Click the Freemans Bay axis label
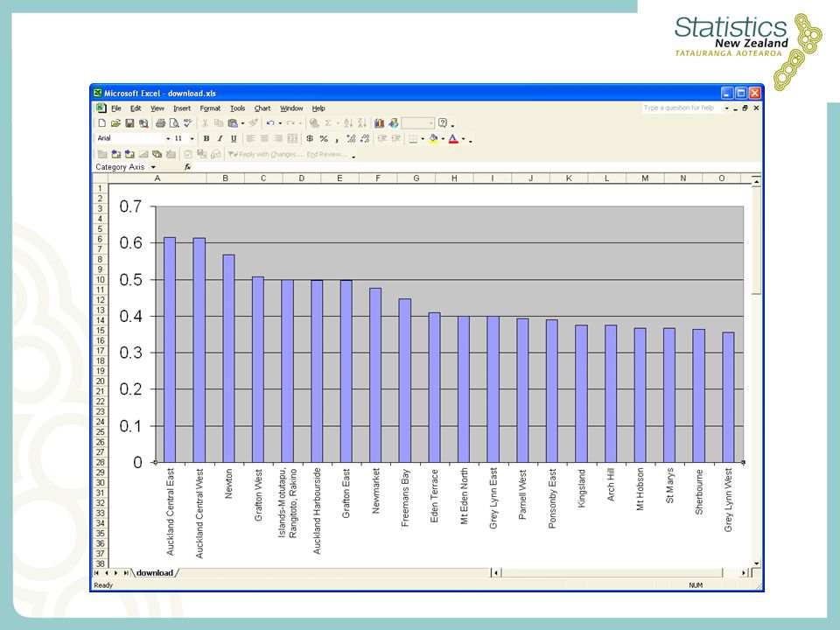 point(405,498)
